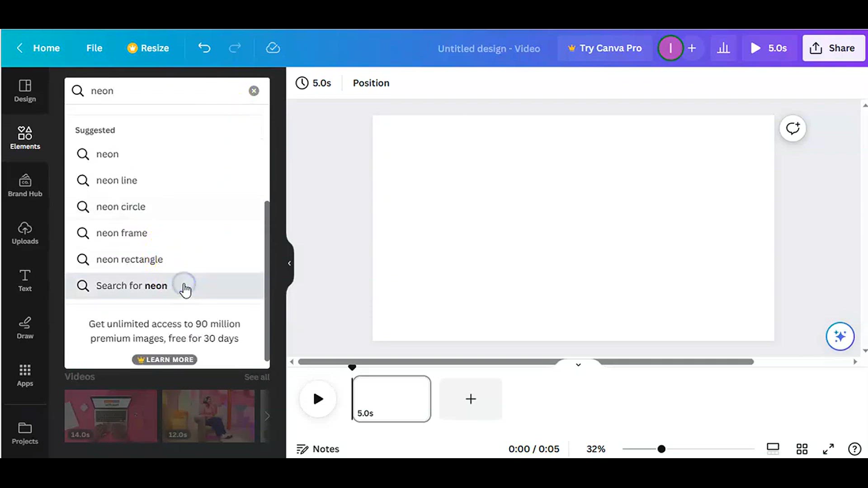Adjust the zoom slider handle

(x=661, y=449)
